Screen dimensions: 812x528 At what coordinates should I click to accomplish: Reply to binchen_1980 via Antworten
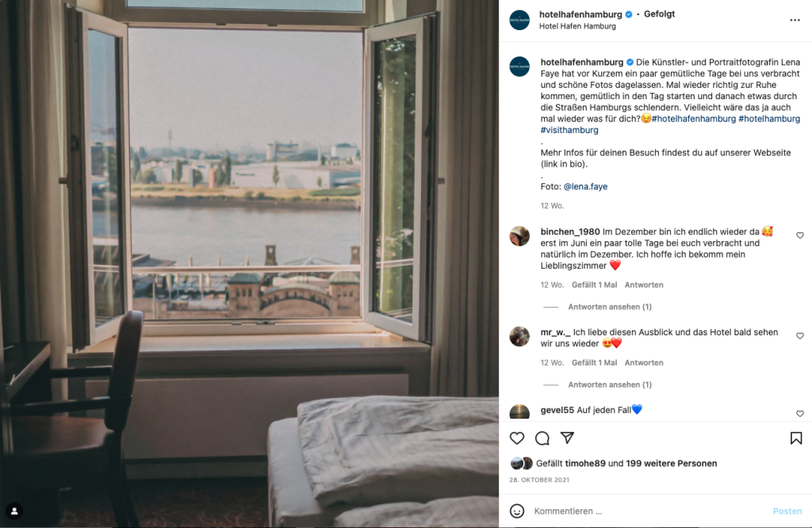(x=644, y=285)
